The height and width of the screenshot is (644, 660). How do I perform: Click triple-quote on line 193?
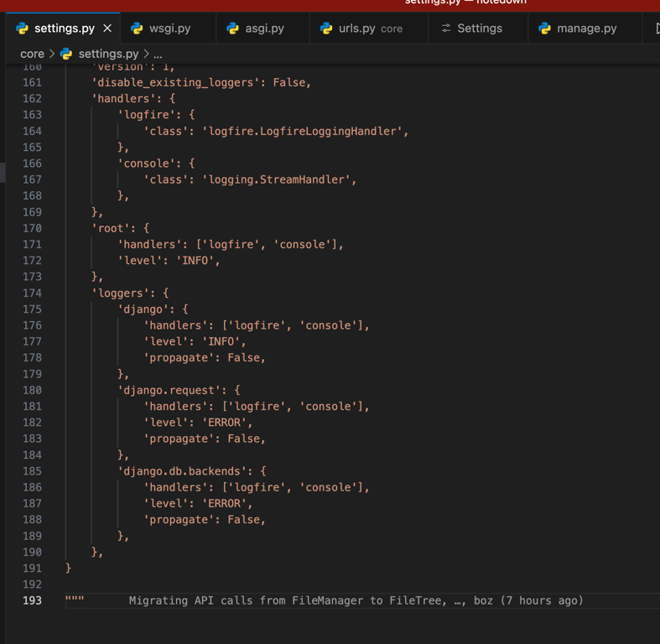pos(75,598)
